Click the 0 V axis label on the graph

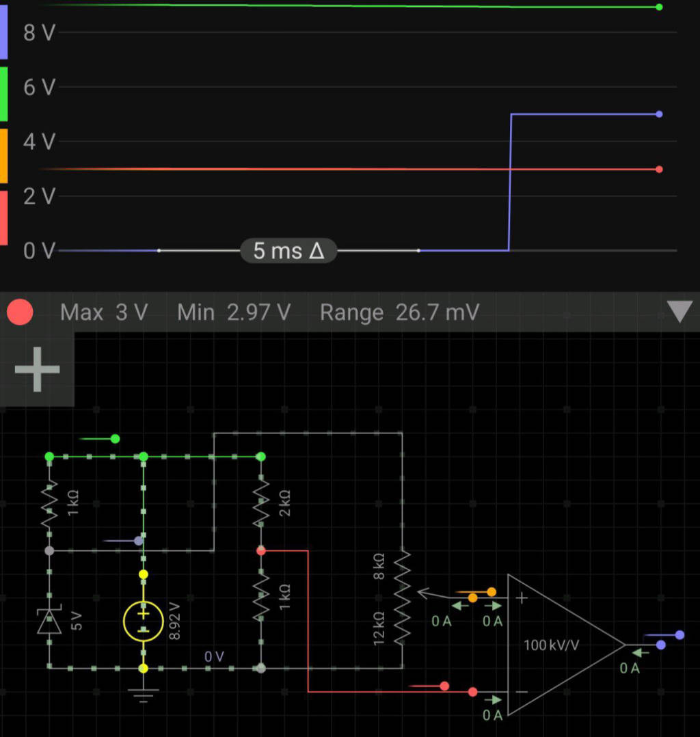click(40, 250)
